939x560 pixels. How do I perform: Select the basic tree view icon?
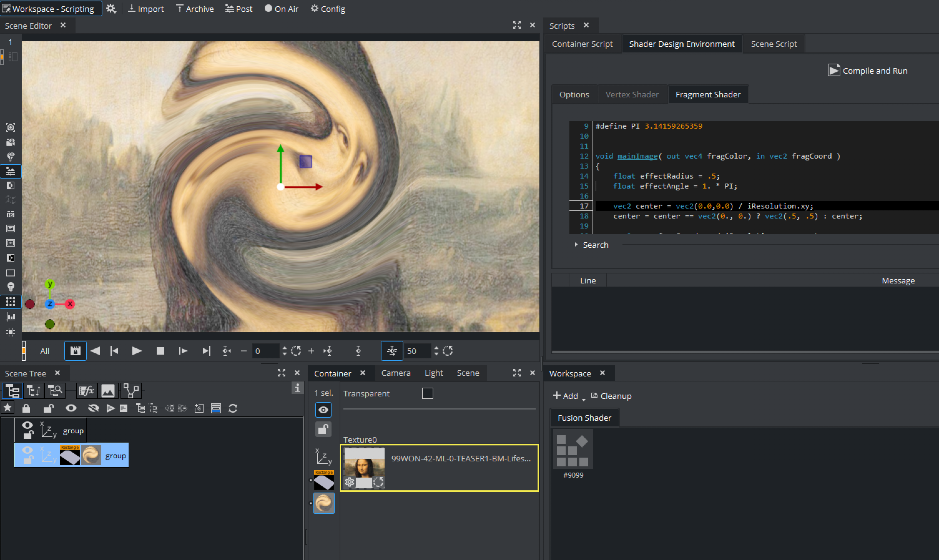point(12,391)
